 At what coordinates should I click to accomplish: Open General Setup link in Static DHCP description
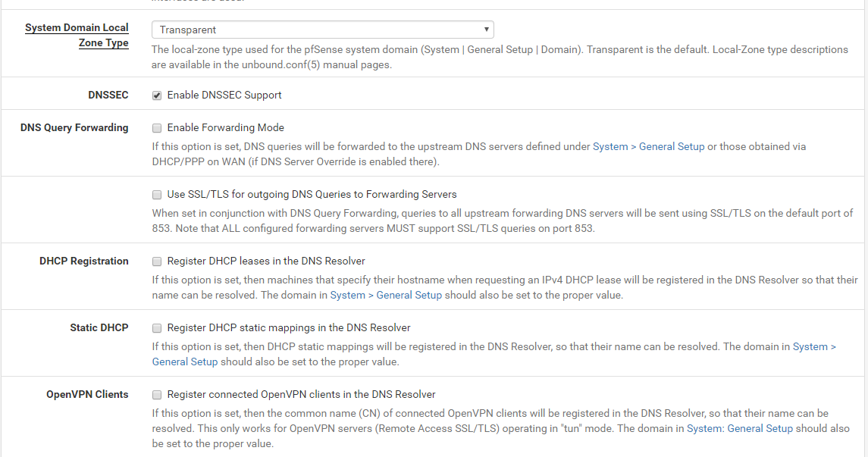point(185,362)
